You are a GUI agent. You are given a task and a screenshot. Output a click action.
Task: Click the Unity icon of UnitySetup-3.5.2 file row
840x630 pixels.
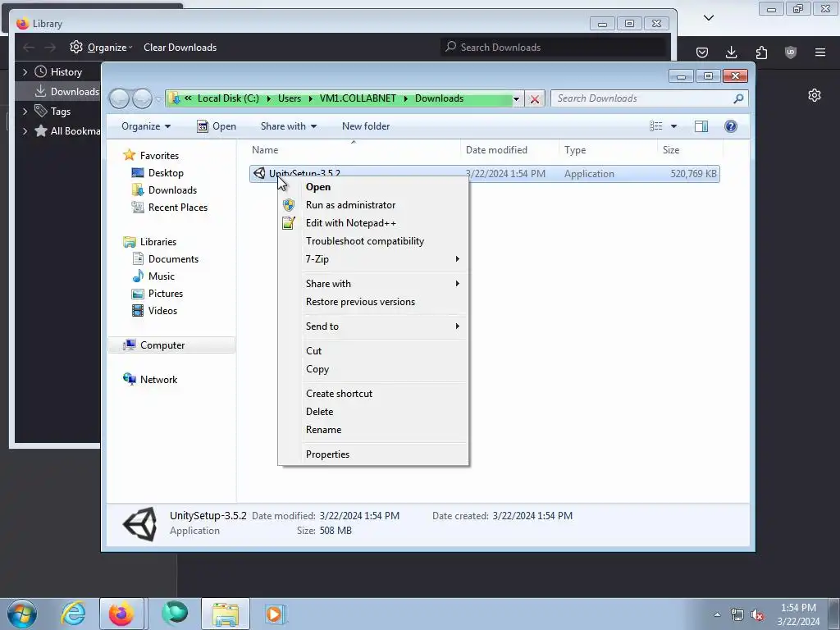tap(259, 173)
